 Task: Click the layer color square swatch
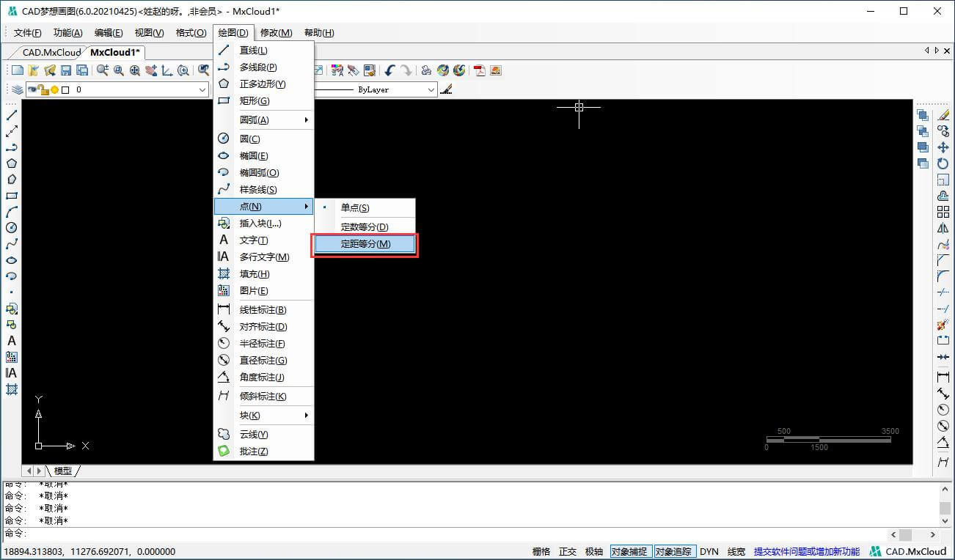[x=65, y=89]
